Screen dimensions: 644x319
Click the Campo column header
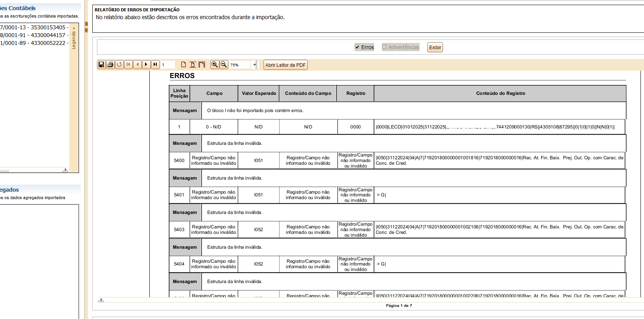(x=214, y=93)
